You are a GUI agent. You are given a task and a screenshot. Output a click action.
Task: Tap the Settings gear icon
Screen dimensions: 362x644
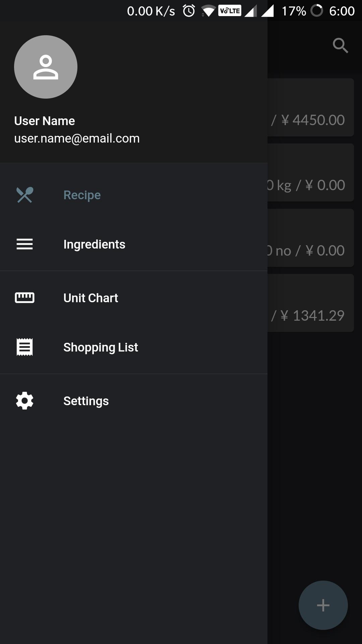click(25, 401)
